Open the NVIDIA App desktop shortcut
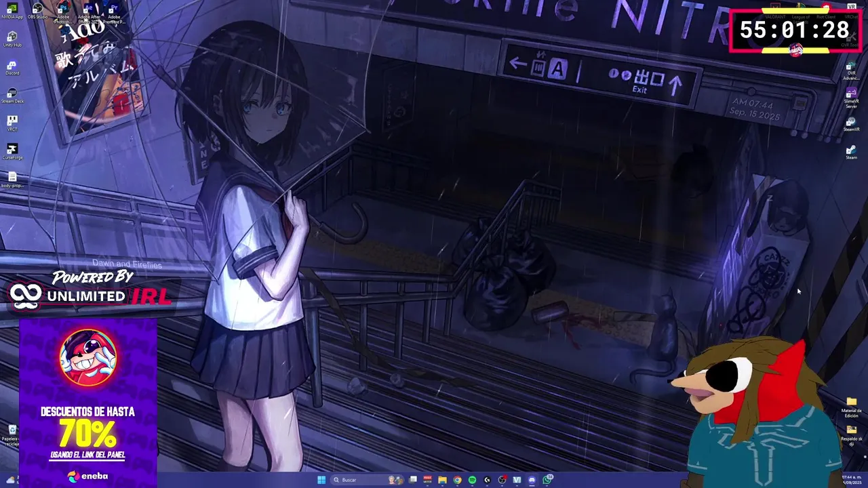Viewport: 868px width, 488px height. pyautogui.click(x=12, y=12)
